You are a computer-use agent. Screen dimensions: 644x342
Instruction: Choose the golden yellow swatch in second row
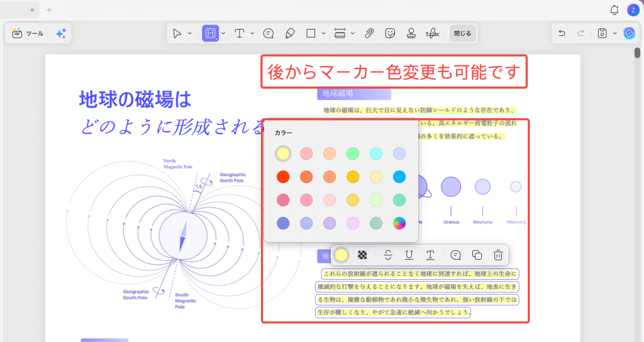tap(353, 177)
